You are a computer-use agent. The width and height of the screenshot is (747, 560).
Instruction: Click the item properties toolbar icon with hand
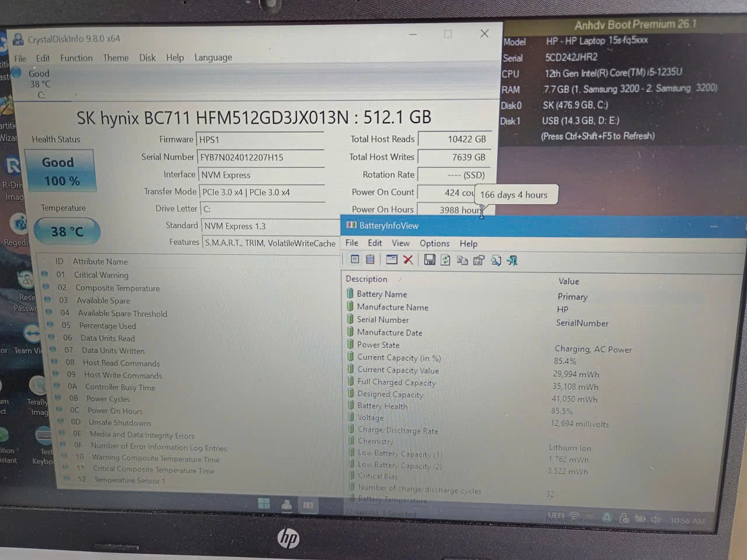click(x=479, y=260)
